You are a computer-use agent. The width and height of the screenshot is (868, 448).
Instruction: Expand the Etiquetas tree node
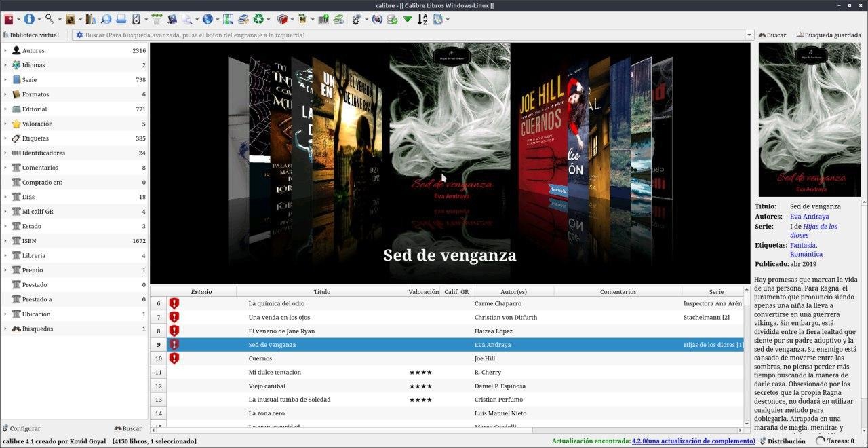tap(5, 138)
